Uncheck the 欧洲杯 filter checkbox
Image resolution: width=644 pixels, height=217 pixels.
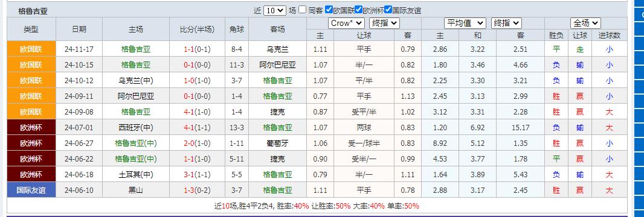click(359, 10)
